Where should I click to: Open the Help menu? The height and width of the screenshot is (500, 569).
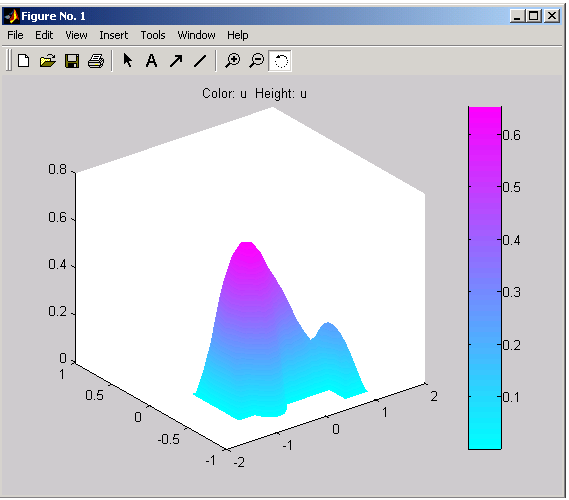point(238,35)
